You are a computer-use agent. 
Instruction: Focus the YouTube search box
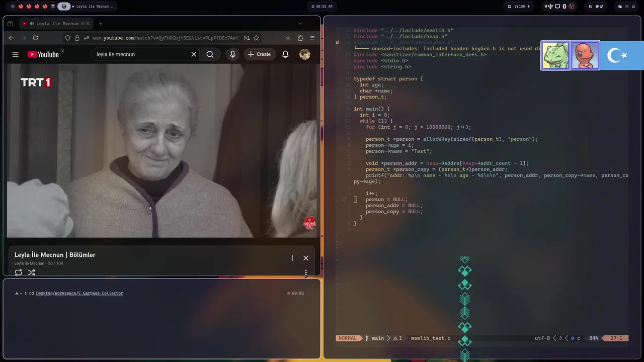tap(141, 54)
